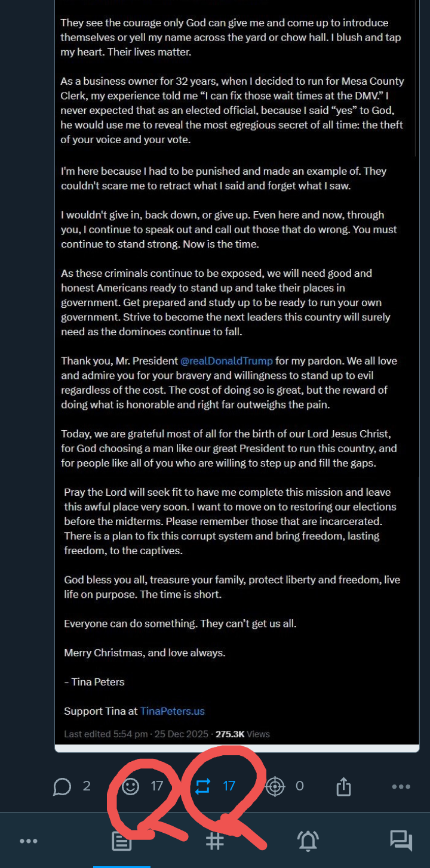Viewport: 430px width, 868px height.
Task: Visit the TinaPeters.us link
Action: pyautogui.click(x=172, y=711)
